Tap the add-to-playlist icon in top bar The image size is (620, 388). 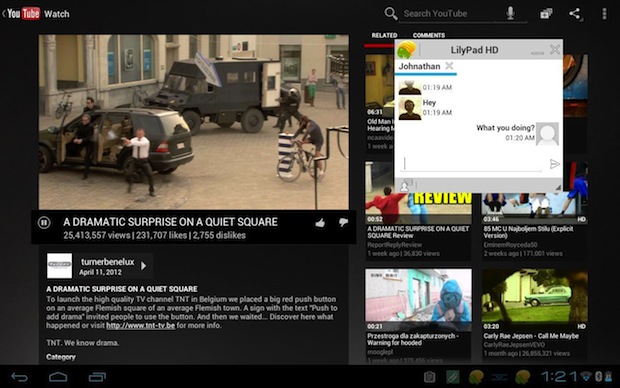[546, 13]
